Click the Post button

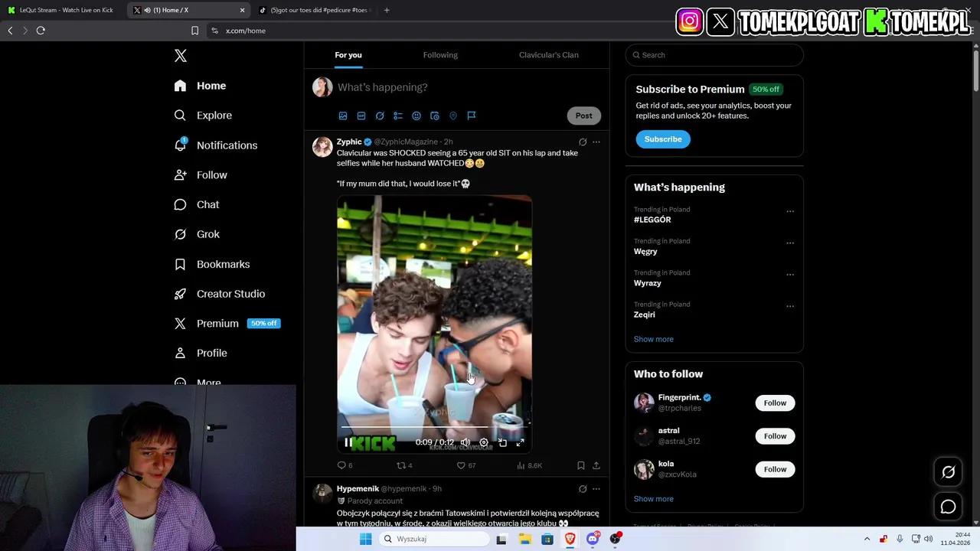pos(583,116)
